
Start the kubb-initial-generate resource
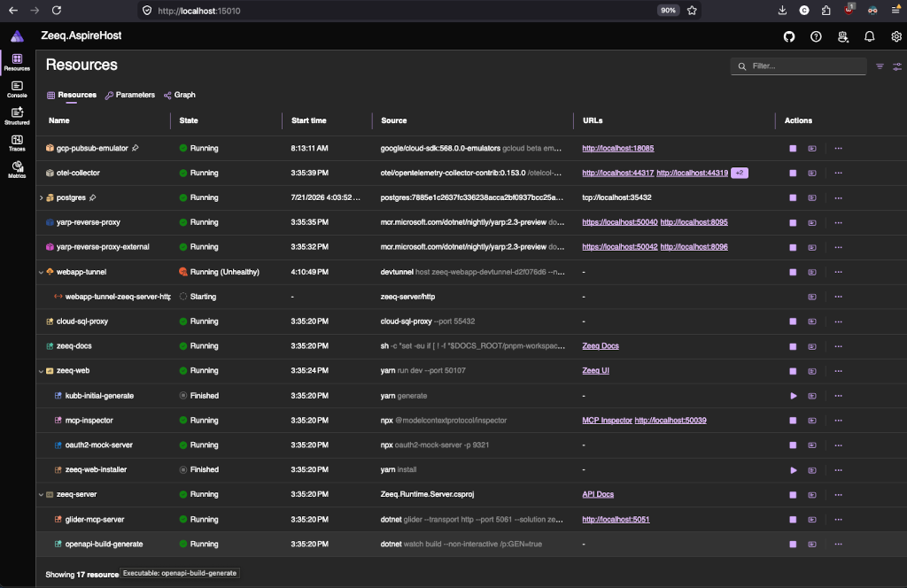click(x=793, y=396)
